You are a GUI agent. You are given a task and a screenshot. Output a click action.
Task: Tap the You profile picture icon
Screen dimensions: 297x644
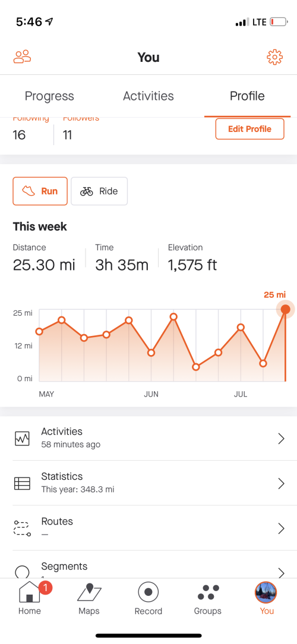point(266,593)
